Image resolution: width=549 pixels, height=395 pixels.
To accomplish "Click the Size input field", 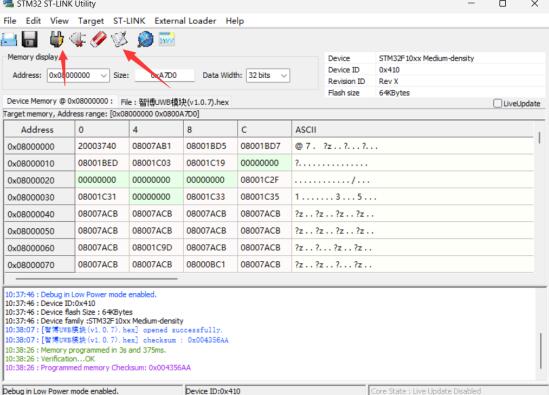I will [165, 75].
